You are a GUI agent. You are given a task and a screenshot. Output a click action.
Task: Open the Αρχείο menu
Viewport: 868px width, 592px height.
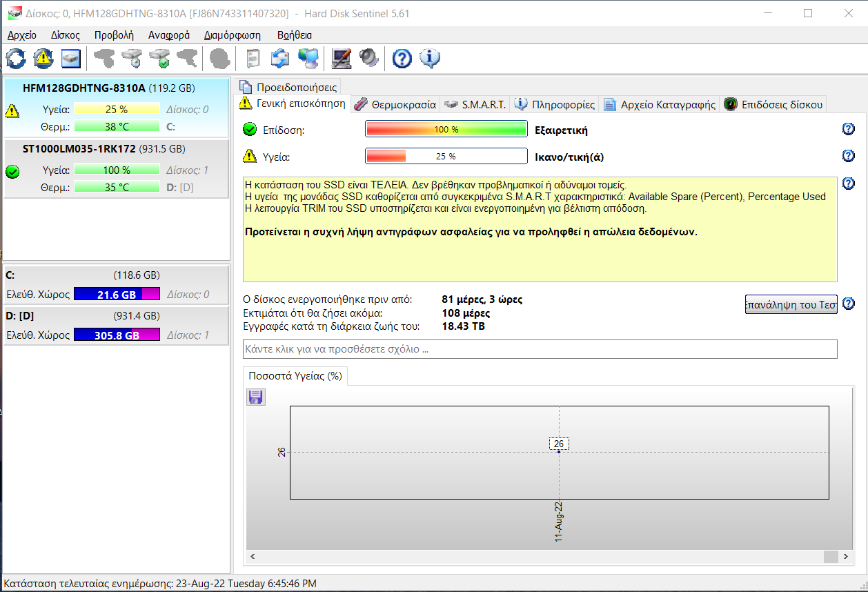[x=22, y=35]
